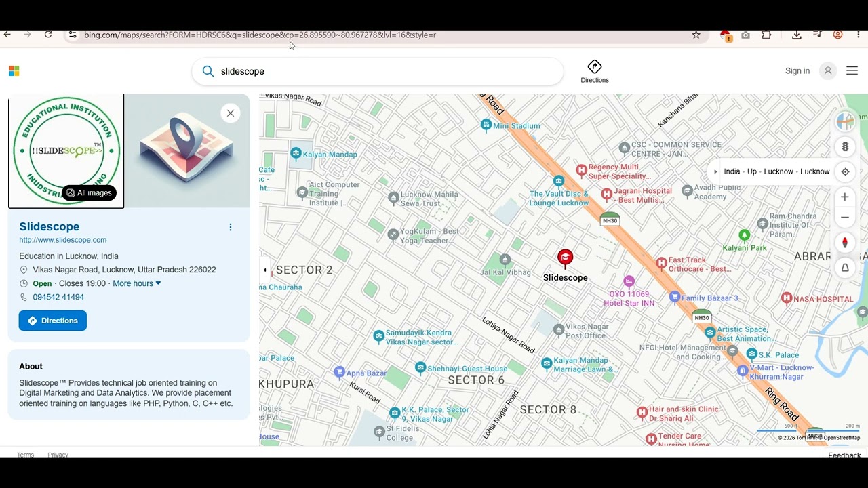Click the search magnifier icon in the Bing box
The width and height of the screenshot is (868, 488).
[x=208, y=71]
